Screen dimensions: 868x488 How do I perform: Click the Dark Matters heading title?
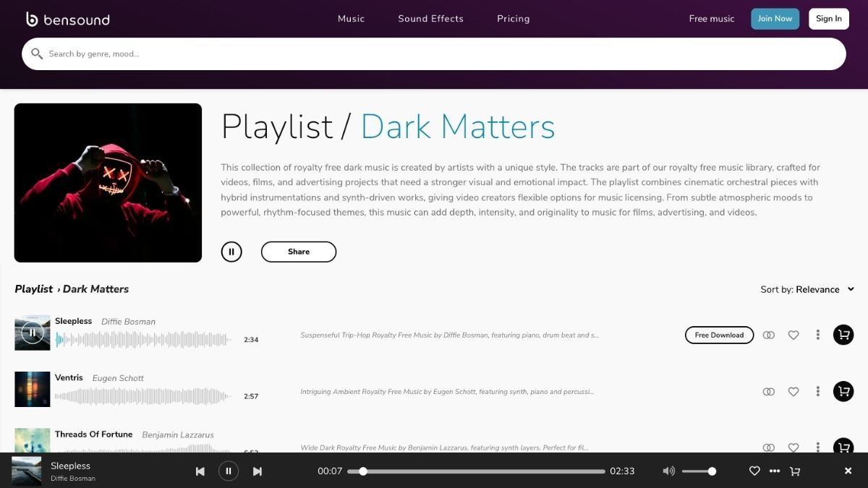pos(458,127)
